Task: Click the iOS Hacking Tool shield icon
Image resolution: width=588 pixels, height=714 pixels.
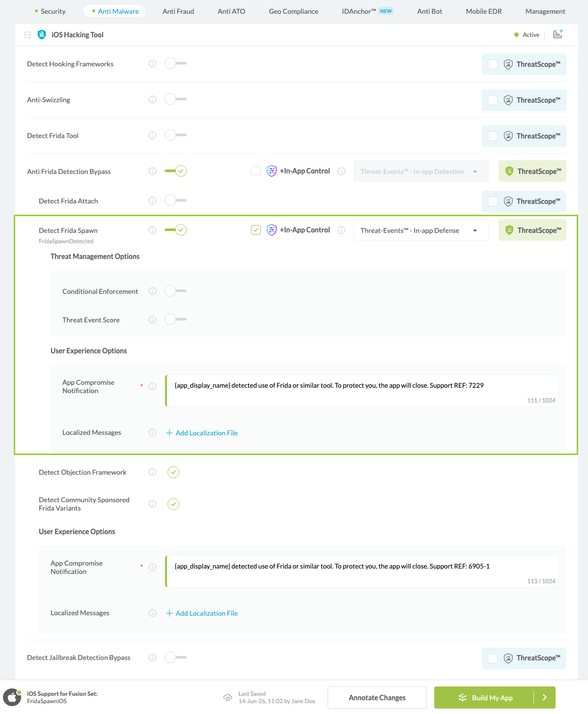Action: coord(42,34)
